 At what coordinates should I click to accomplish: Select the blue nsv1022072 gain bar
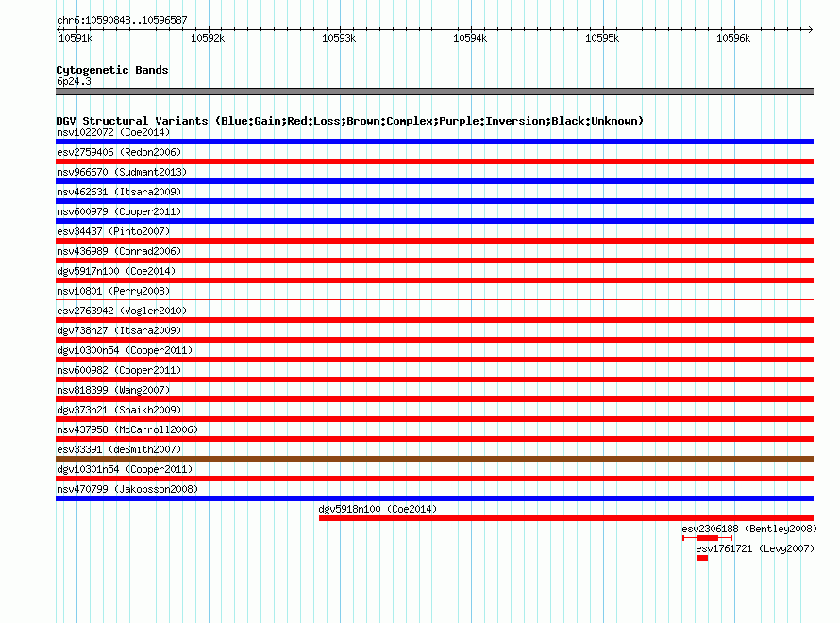click(434, 142)
